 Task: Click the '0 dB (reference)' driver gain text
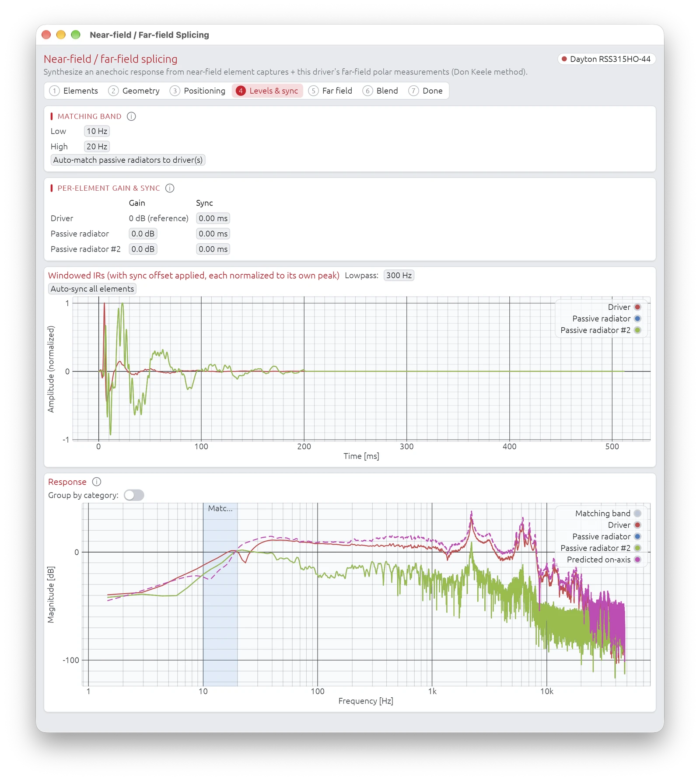pos(158,218)
